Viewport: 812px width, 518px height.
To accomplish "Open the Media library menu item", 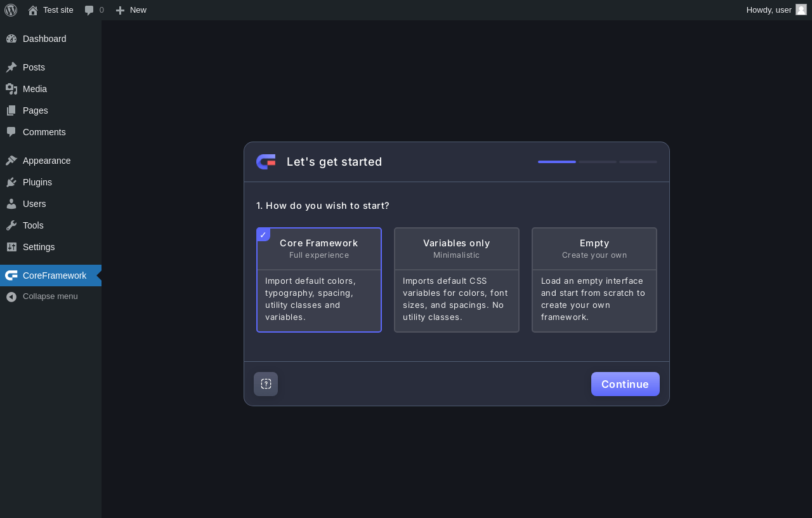I will point(35,89).
